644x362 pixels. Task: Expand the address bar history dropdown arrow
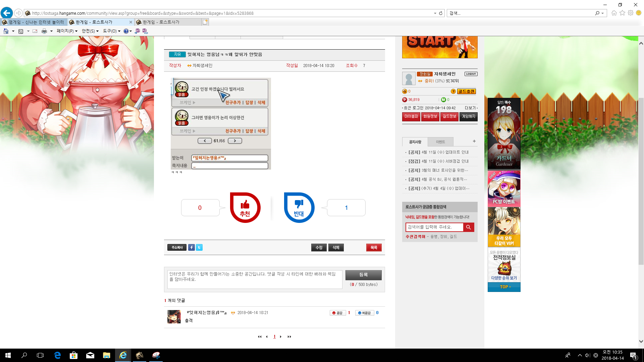[435, 13]
